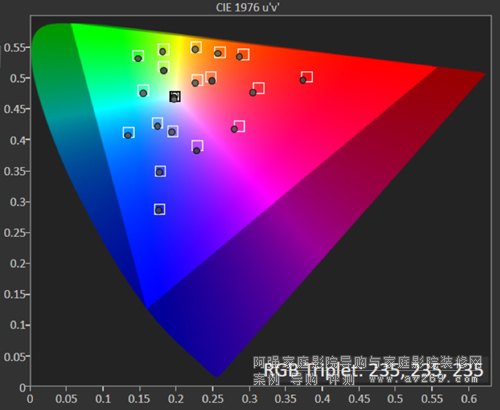Screen dimensions: 500x410
Task: Click the CIE 1976 u'v' chart title
Action: pyautogui.click(x=247, y=7)
